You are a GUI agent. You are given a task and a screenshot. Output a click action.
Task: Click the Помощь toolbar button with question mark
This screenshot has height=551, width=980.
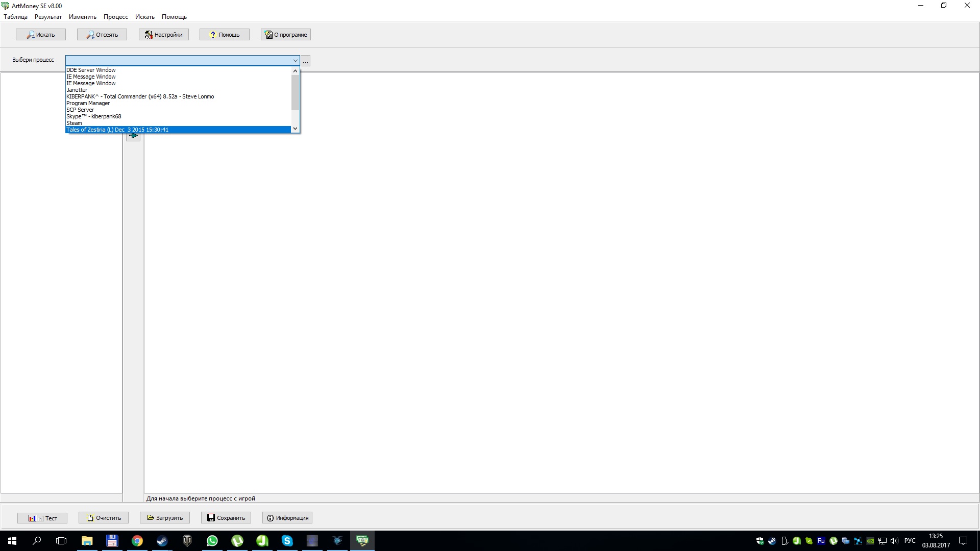coord(225,35)
